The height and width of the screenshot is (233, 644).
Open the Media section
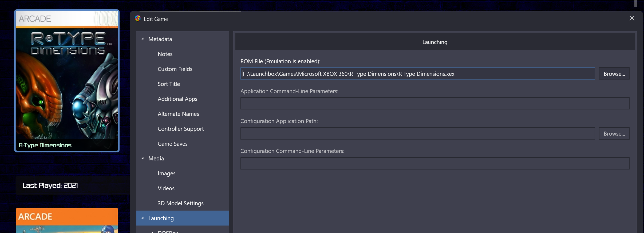click(156, 158)
